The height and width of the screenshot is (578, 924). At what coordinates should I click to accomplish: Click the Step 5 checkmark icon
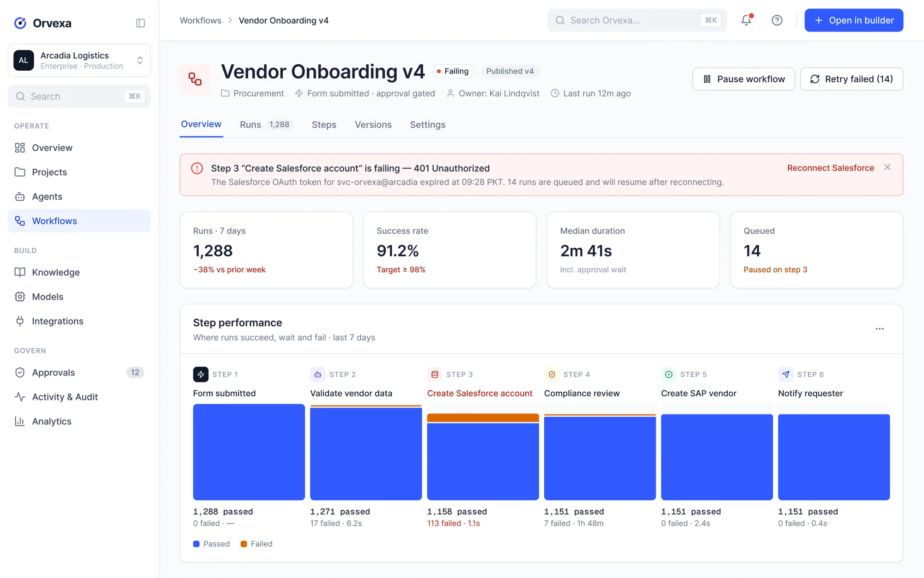[x=669, y=374]
